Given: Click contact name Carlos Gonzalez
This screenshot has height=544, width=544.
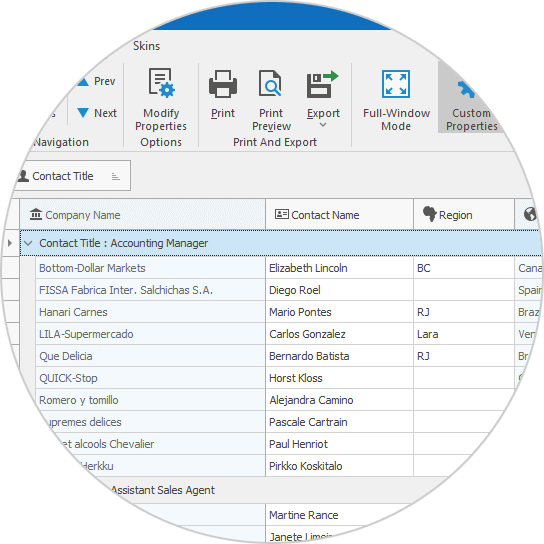Looking at the screenshot, I should [307, 334].
